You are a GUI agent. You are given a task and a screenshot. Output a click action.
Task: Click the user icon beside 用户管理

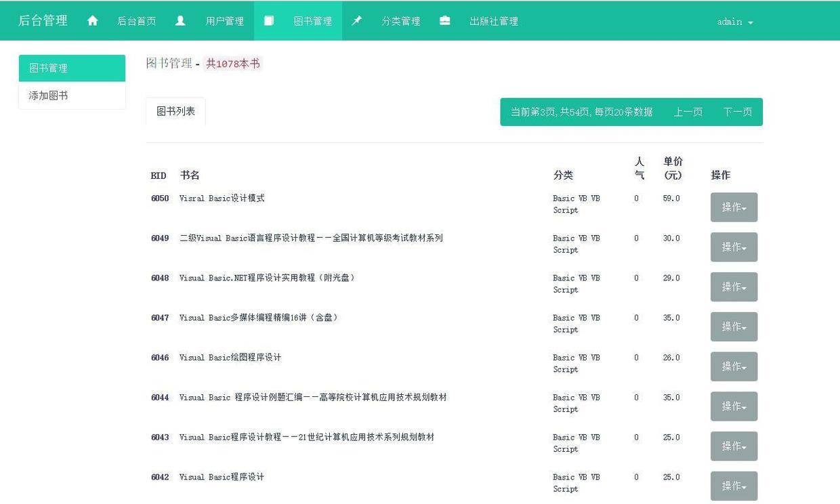click(180, 20)
